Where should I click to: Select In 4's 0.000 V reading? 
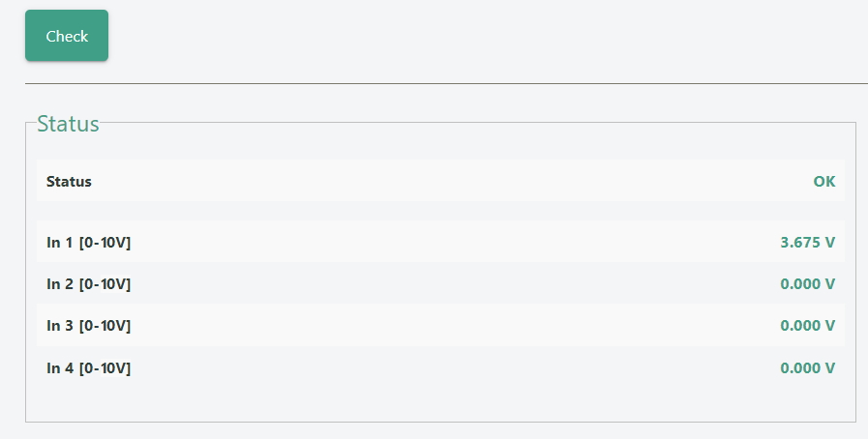tap(807, 368)
